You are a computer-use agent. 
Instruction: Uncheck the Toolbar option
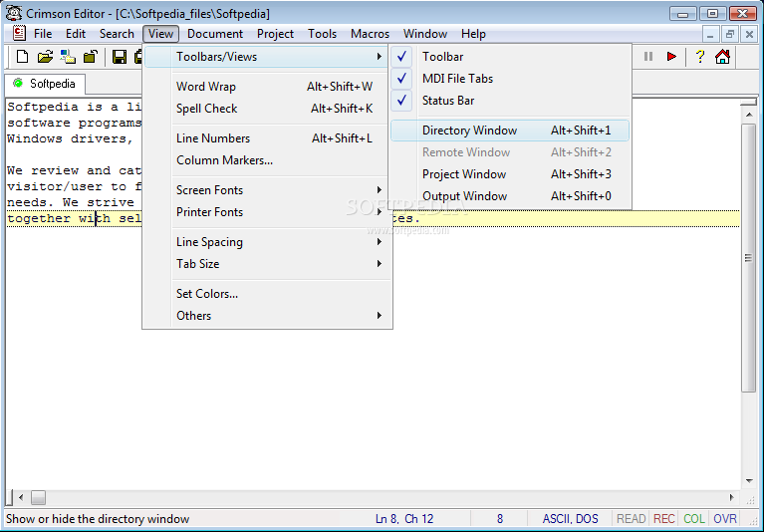509,57
